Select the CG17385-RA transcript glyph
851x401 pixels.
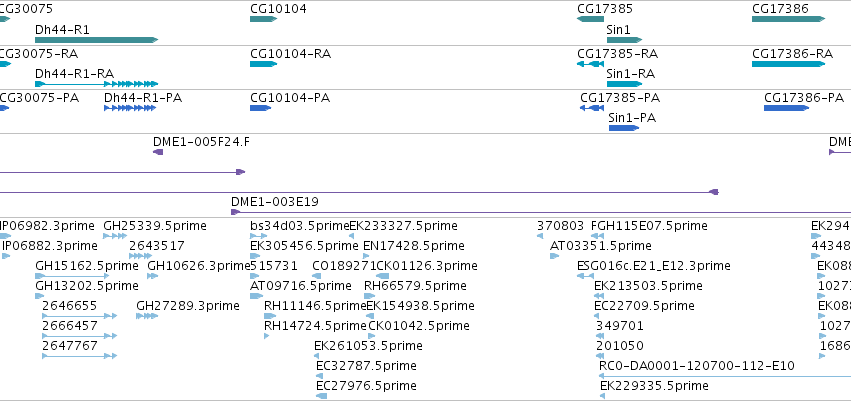[x=590, y=63]
